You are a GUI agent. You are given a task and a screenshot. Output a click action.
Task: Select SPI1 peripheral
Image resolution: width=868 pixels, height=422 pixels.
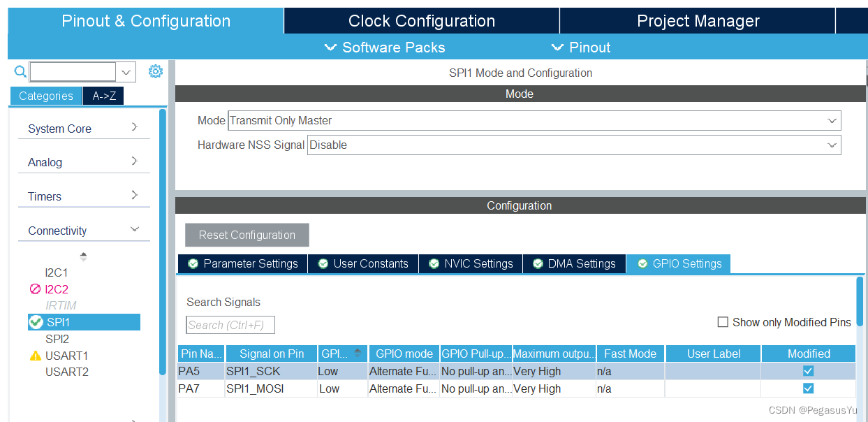84,322
